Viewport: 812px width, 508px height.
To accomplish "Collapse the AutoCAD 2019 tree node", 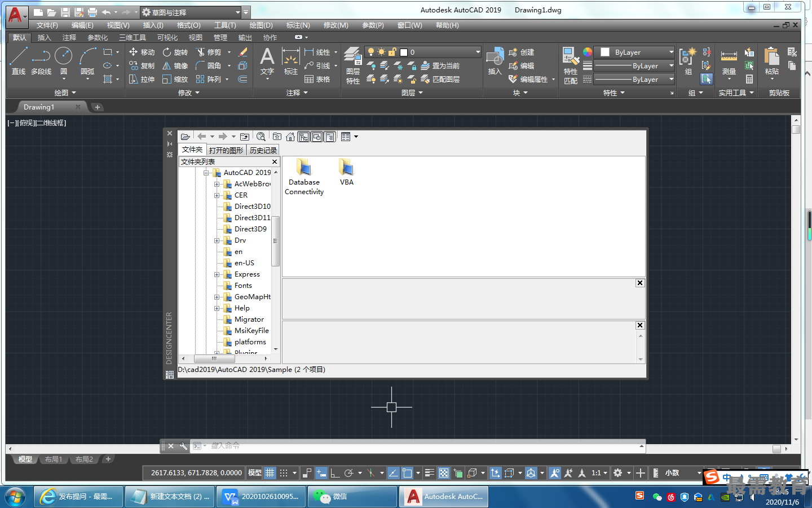I will [206, 173].
